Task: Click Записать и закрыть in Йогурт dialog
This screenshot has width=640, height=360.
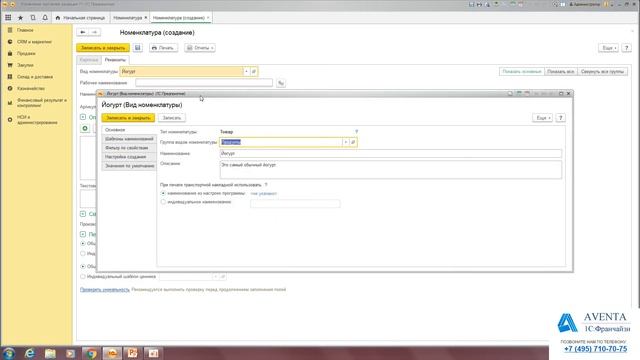Action: pos(128,118)
